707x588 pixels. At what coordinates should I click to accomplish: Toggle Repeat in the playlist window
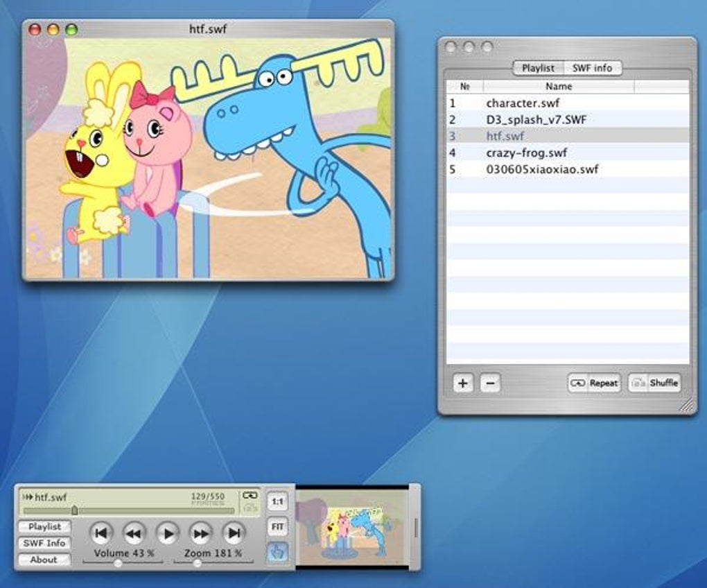[594, 383]
